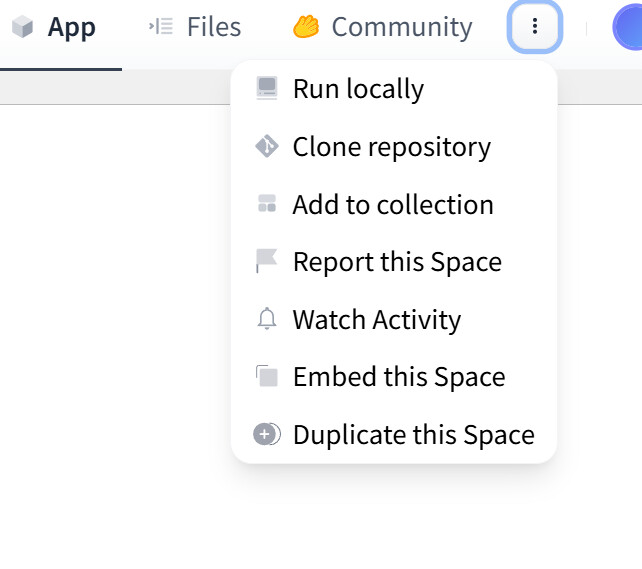The height and width of the screenshot is (569, 642).
Task: Select Duplicate this Space menu entry
Action: (x=413, y=435)
